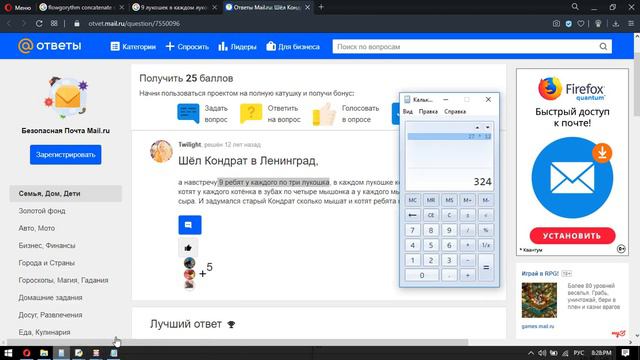Open Opera easy setup sliders icon
Image resolution: width=640 pixels, height=360 pixels.
click(x=631, y=24)
